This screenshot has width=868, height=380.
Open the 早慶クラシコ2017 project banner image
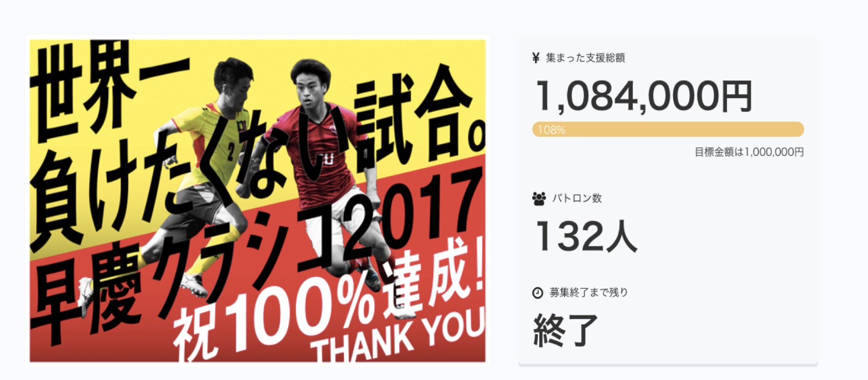click(258, 200)
